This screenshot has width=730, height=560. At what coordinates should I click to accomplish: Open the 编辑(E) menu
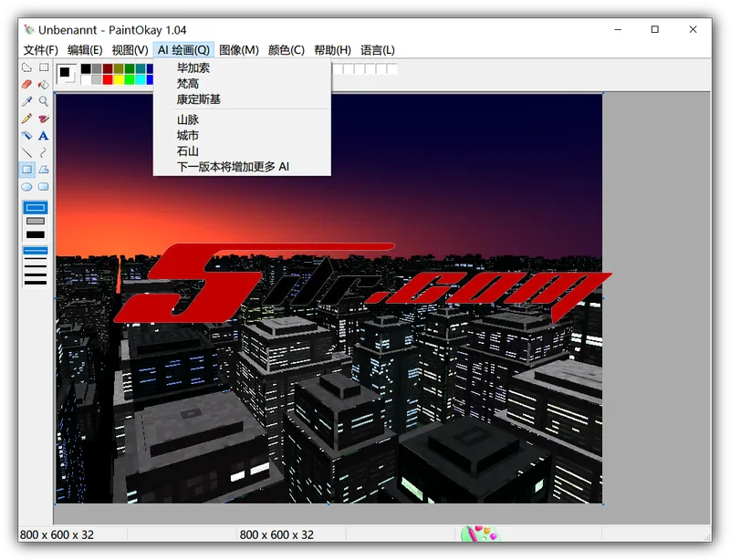[x=85, y=50]
